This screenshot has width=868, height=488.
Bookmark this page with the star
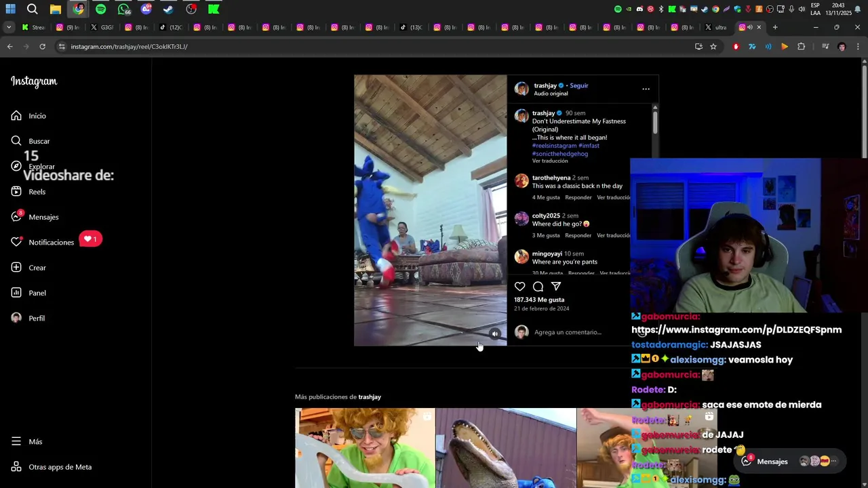pyautogui.click(x=713, y=47)
